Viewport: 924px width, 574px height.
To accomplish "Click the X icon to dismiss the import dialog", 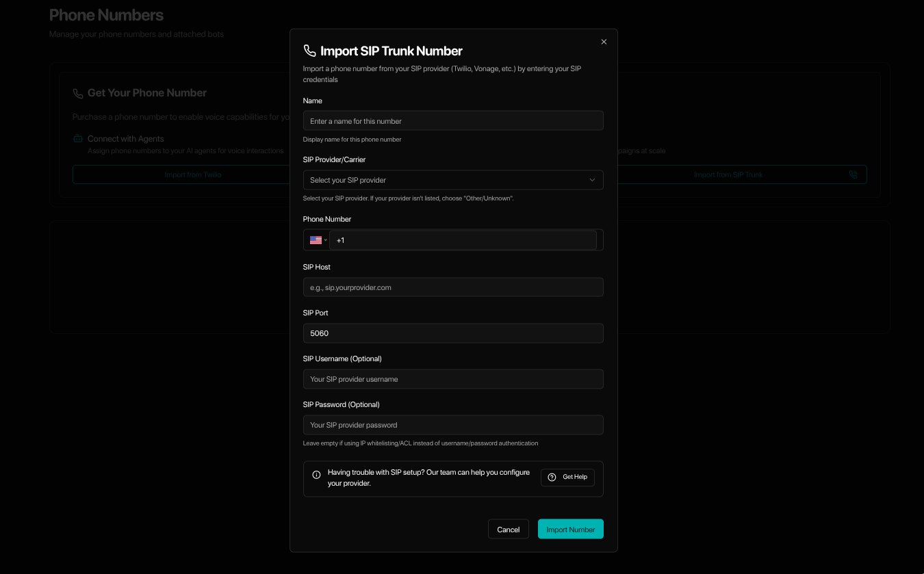I will (604, 42).
